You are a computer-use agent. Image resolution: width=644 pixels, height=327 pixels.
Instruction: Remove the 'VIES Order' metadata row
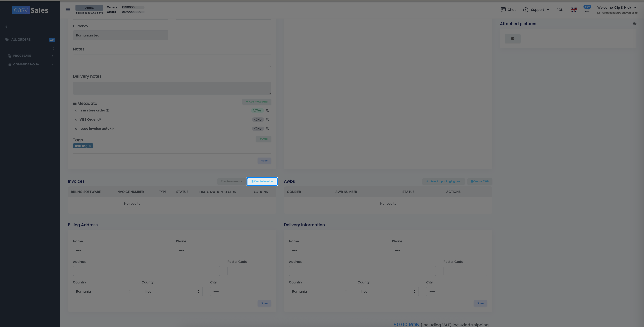[76, 119]
